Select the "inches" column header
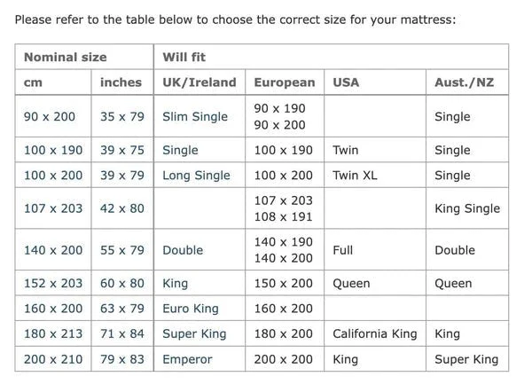The height and width of the screenshot is (392, 532). (x=121, y=82)
